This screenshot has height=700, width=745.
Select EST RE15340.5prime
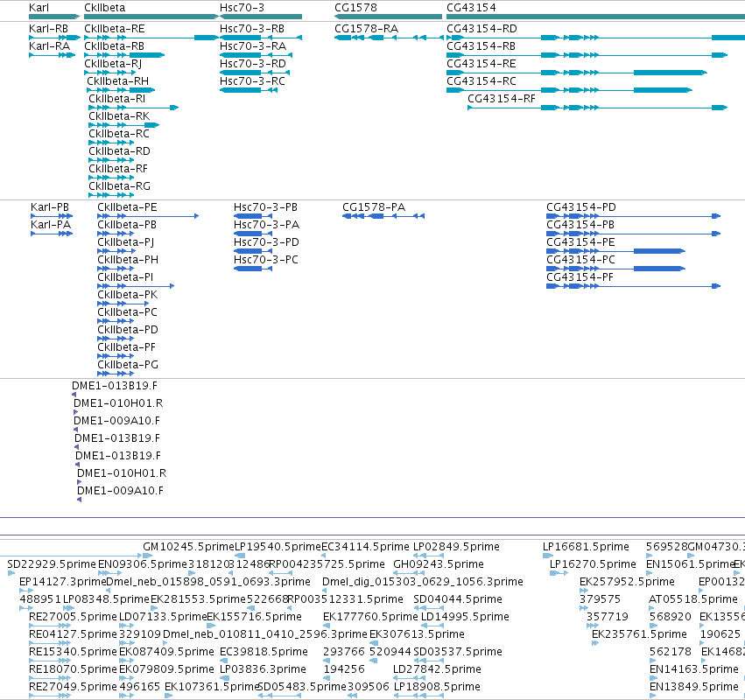tap(73, 652)
